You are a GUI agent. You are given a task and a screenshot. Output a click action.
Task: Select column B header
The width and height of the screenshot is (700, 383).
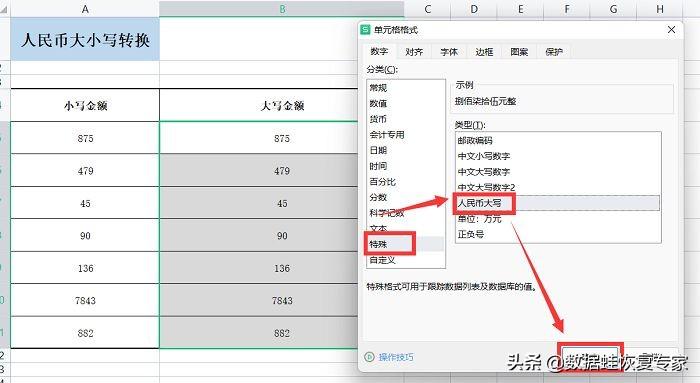[x=282, y=9]
